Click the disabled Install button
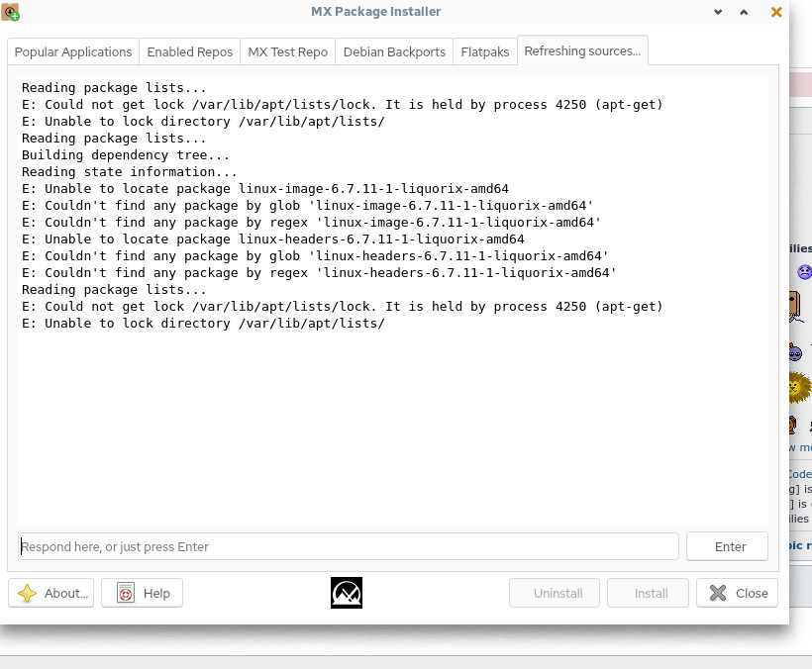 click(x=649, y=593)
